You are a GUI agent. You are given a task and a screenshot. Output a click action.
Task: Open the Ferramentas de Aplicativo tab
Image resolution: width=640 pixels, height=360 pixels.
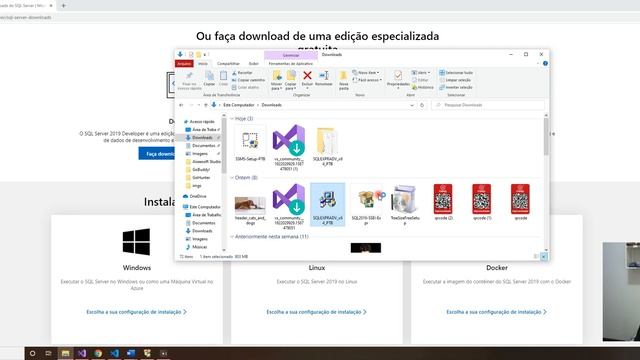click(x=291, y=64)
